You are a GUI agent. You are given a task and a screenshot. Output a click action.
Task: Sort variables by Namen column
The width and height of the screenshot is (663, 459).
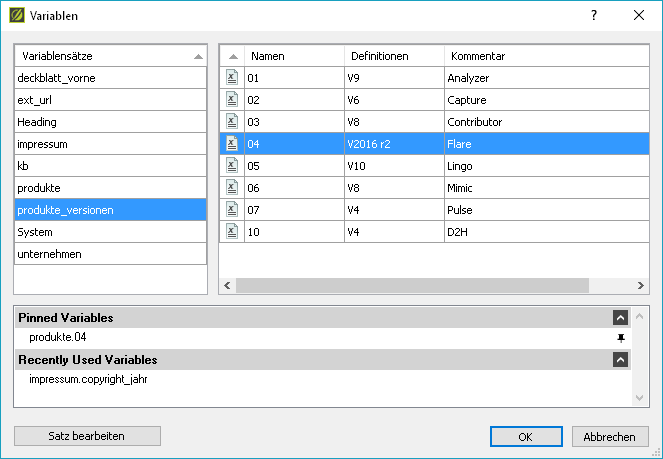(293, 56)
